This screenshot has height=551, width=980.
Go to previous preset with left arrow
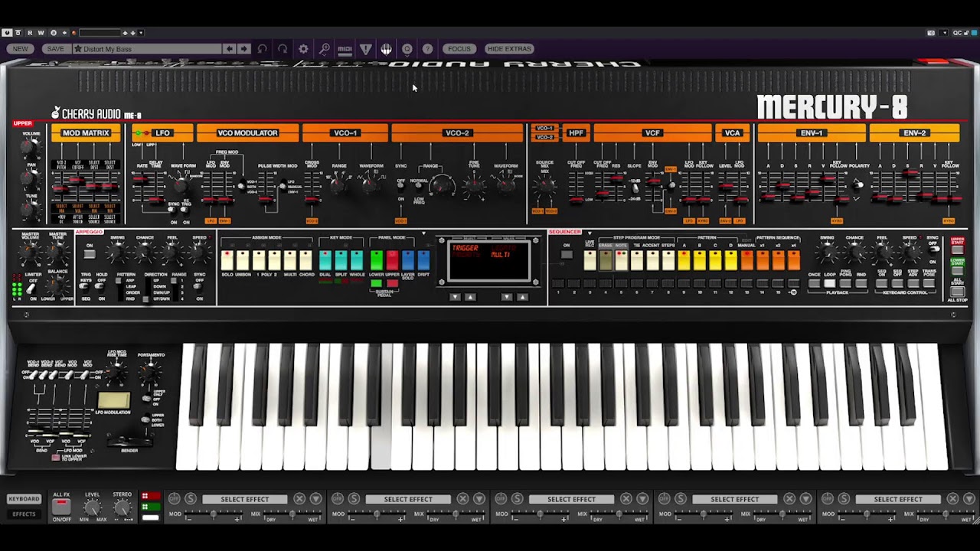coord(229,49)
